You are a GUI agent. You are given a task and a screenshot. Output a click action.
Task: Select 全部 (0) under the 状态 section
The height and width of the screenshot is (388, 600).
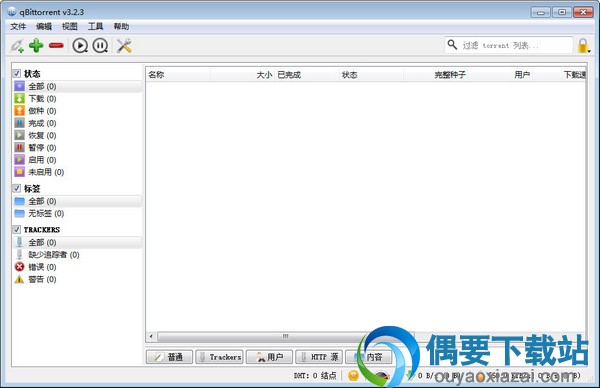78,86
